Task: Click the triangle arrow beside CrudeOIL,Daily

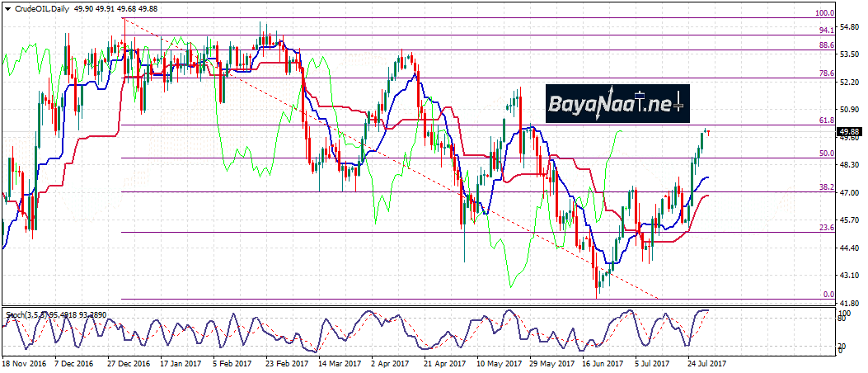Action: click(7, 8)
